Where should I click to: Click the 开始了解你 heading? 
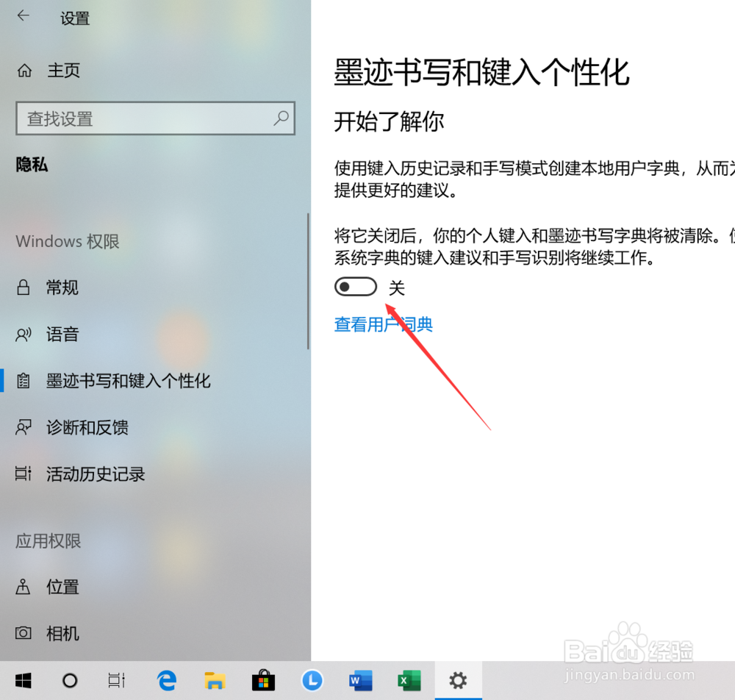click(389, 122)
